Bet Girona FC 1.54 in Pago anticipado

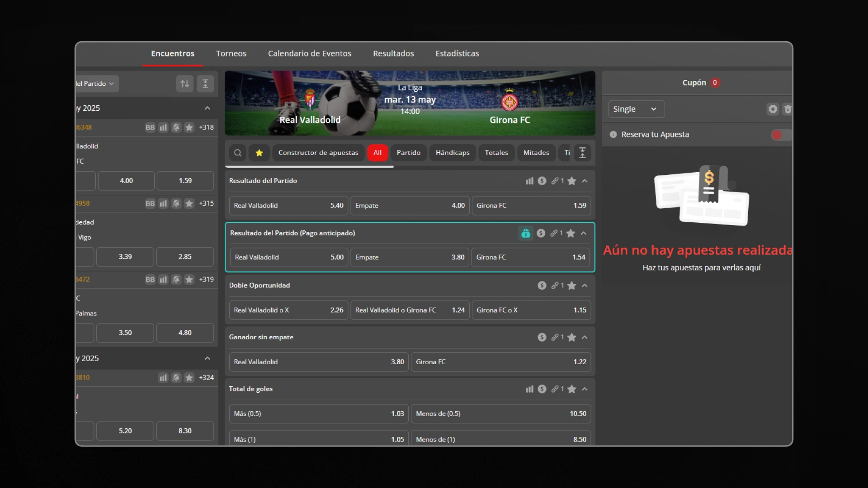[x=531, y=258]
